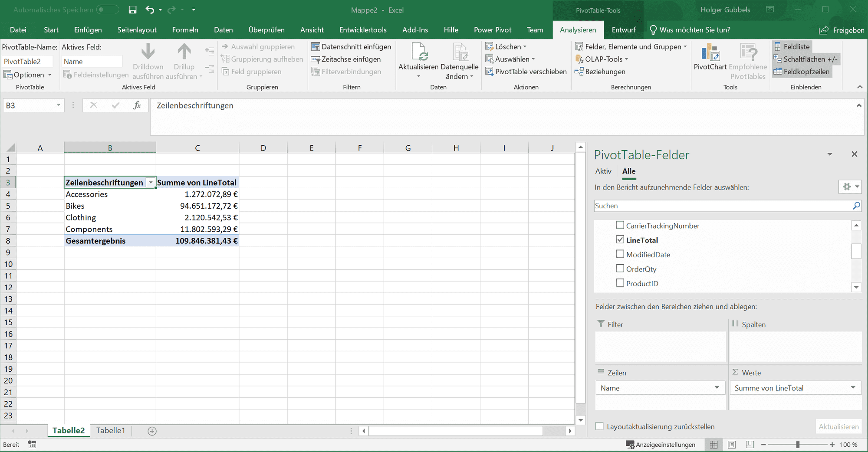Open the Name Box dropdown
Image resolution: width=868 pixels, height=452 pixels.
pyautogui.click(x=59, y=105)
